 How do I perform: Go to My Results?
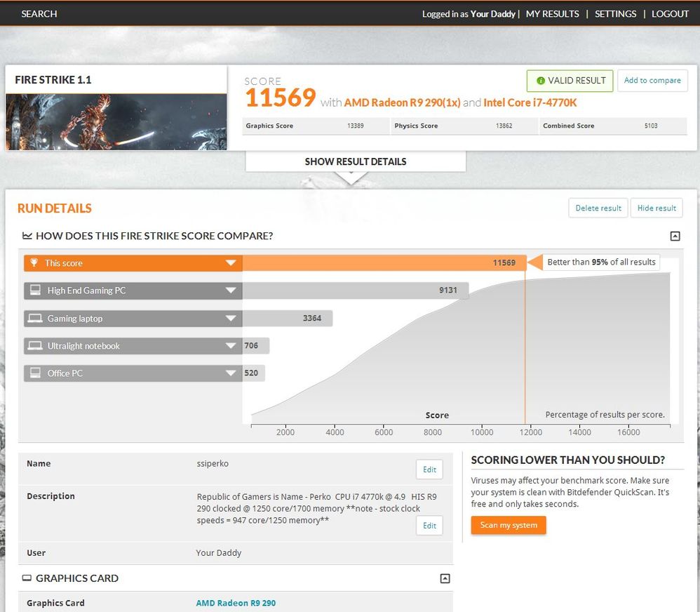point(552,14)
